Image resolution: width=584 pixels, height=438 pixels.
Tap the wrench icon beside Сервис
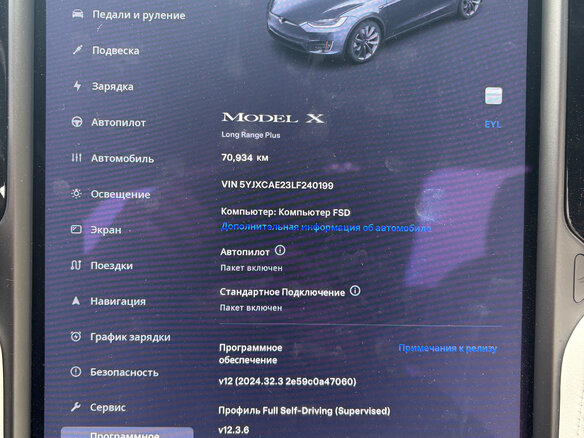tap(76, 407)
